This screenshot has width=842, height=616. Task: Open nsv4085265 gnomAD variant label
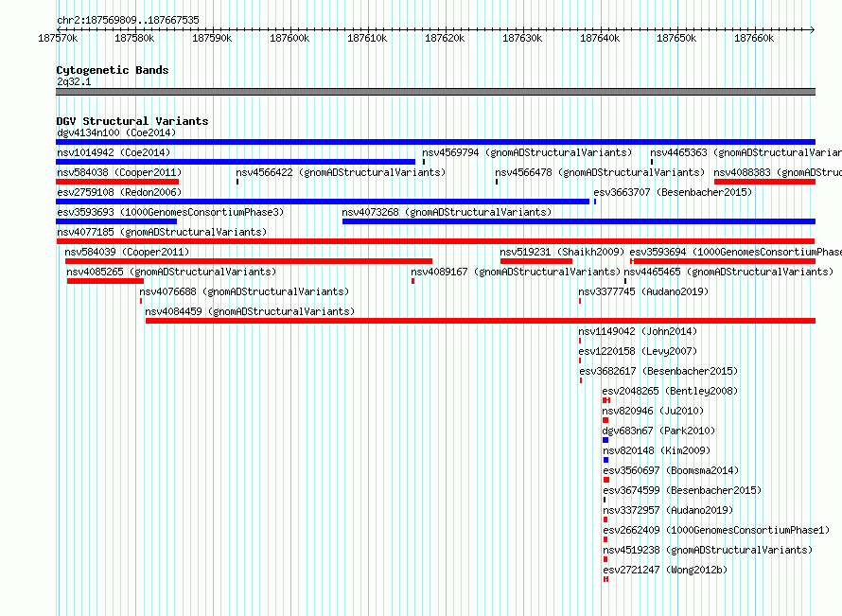(171, 272)
